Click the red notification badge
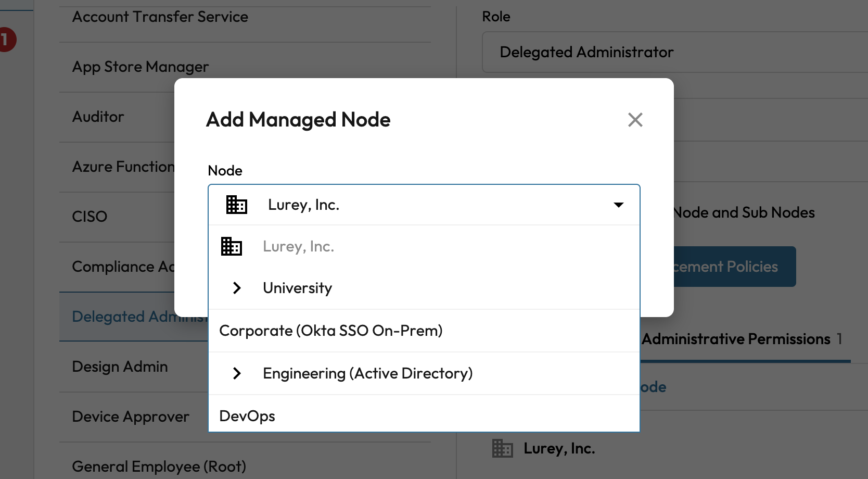 [6, 40]
